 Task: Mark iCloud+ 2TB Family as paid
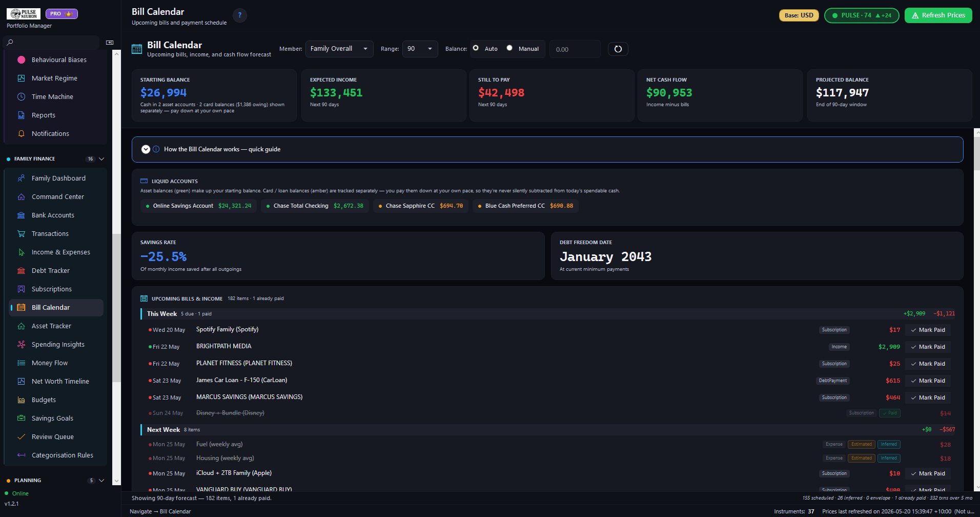click(928, 473)
